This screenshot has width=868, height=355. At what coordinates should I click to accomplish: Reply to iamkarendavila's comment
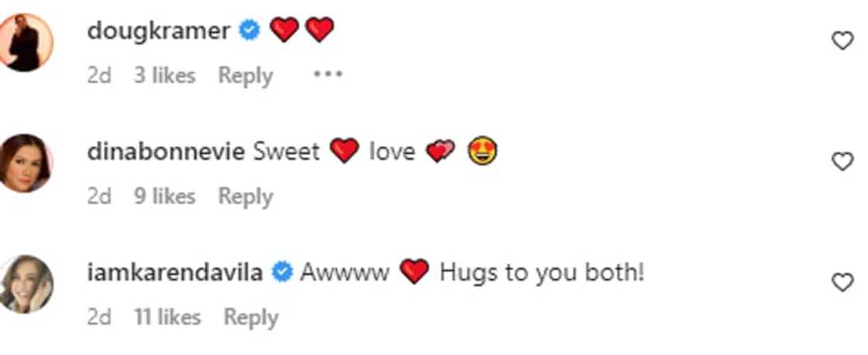pos(250,317)
